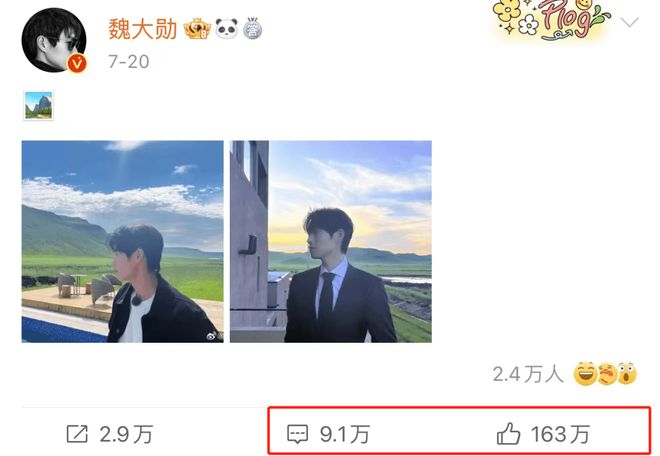Like the post with thumbs-up icon
The height and width of the screenshot is (456, 660).
(x=508, y=434)
